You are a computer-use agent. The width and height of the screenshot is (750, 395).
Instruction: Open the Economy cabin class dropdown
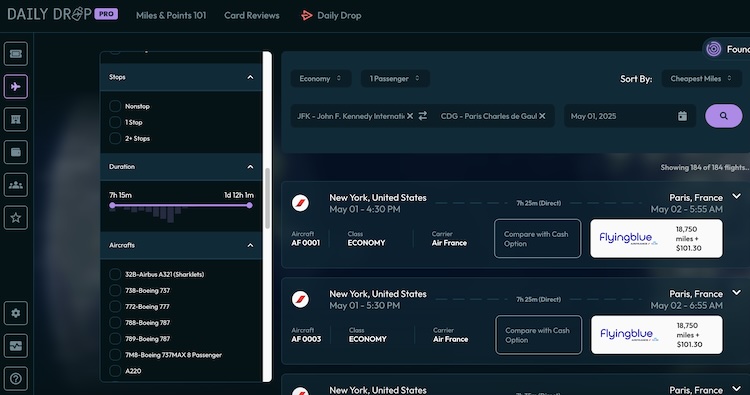pos(320,78)
